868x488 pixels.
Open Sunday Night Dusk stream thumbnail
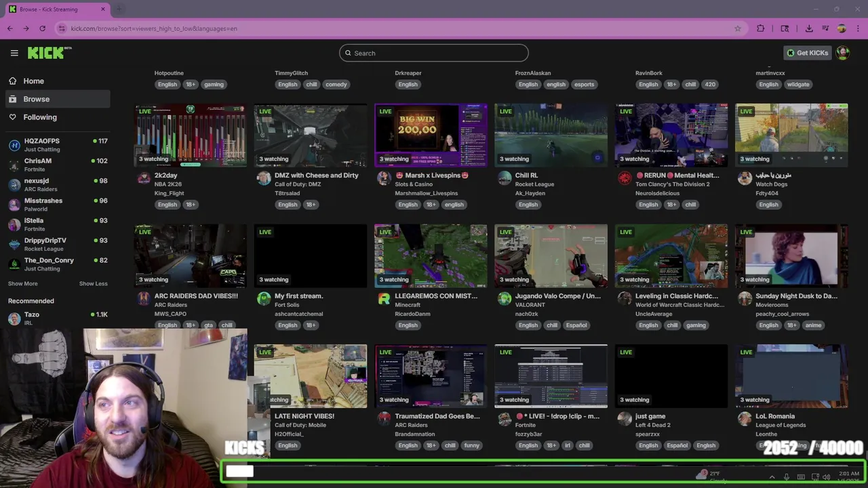791,256
